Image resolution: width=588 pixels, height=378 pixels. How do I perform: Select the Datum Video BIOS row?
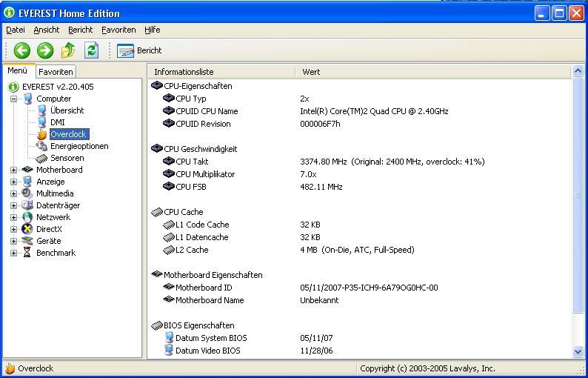click(360, 351)
